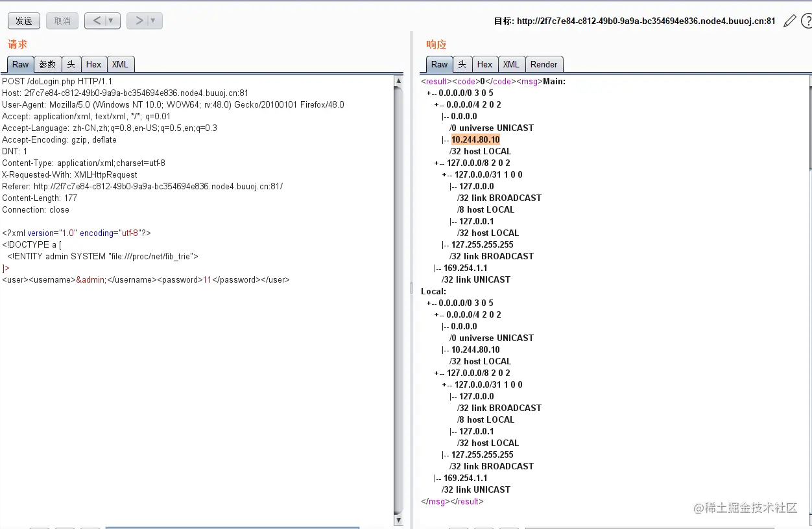Click the 'Host:' header line in the request
812x529 pixels.
coord(125,93)
